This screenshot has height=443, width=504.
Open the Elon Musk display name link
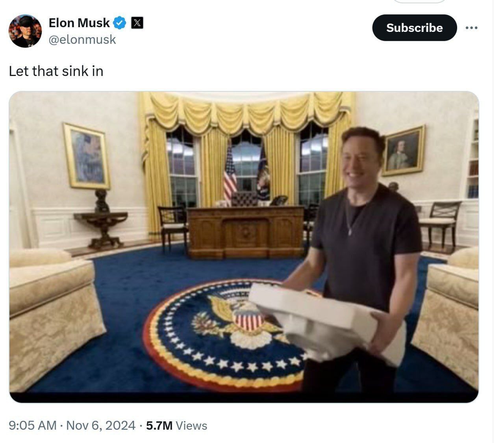coord(79,23)
